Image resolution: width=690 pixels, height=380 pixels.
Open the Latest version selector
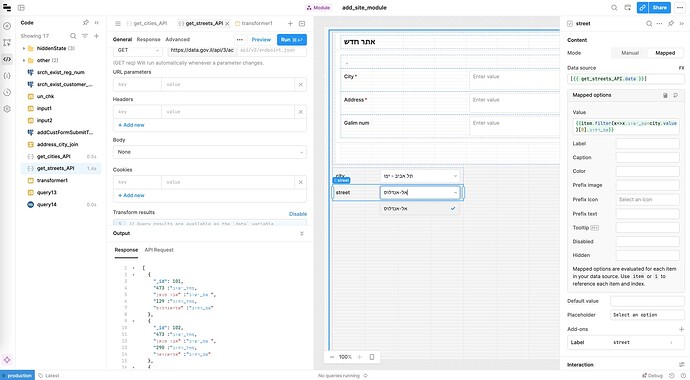coord(49,376)
